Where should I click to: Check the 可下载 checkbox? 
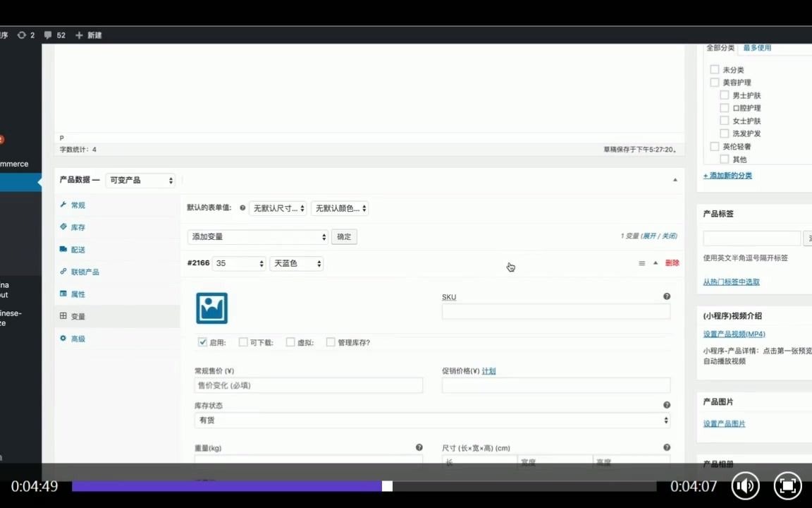tap(243, 342)
